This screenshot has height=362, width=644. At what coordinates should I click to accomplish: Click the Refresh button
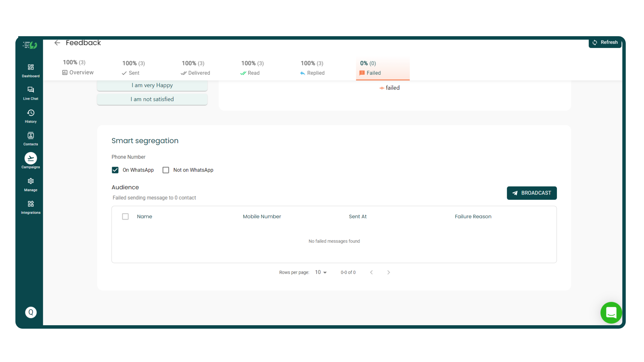tap(605, 43)
